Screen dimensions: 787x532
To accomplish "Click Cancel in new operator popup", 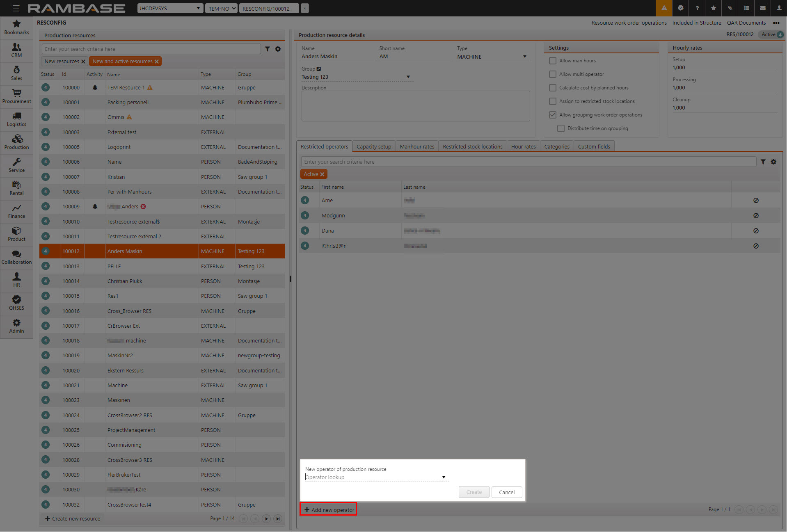I will tap(506, 492).
